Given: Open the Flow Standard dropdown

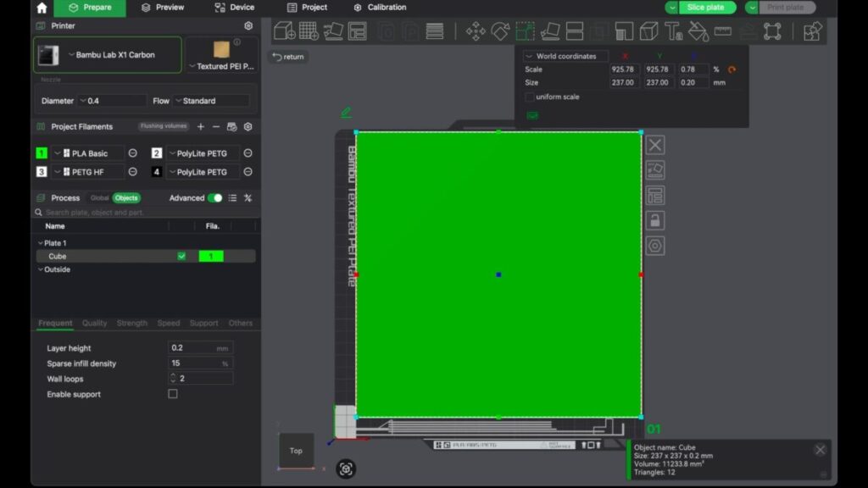Looking at the screenshot, I should 211,101.
